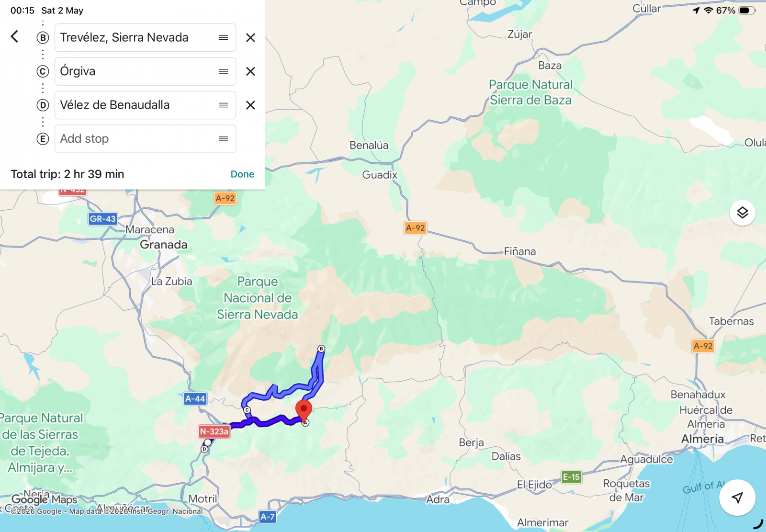Tap the stop B letter icon in list
Viewport: 766px width, 532px height.
(x=43, y=38)
